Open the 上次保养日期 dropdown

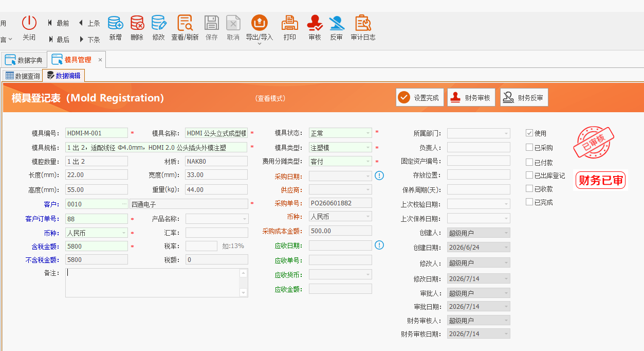pyautogui.click(x=506, y=218)
